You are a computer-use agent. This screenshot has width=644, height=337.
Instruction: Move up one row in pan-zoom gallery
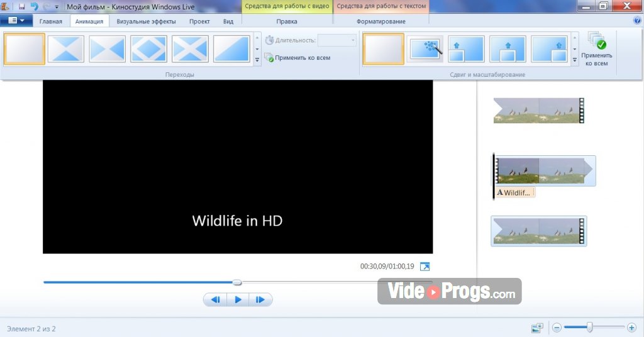click(575, 38)
